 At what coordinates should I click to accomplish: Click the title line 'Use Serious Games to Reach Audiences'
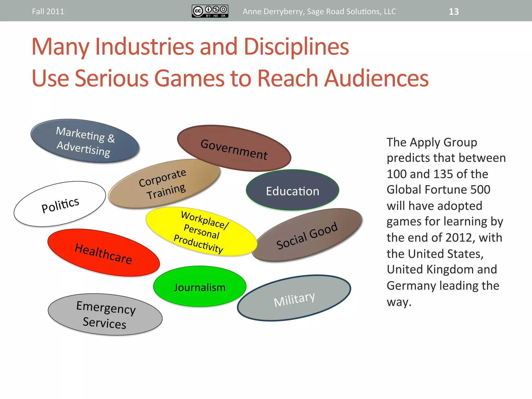230,78
